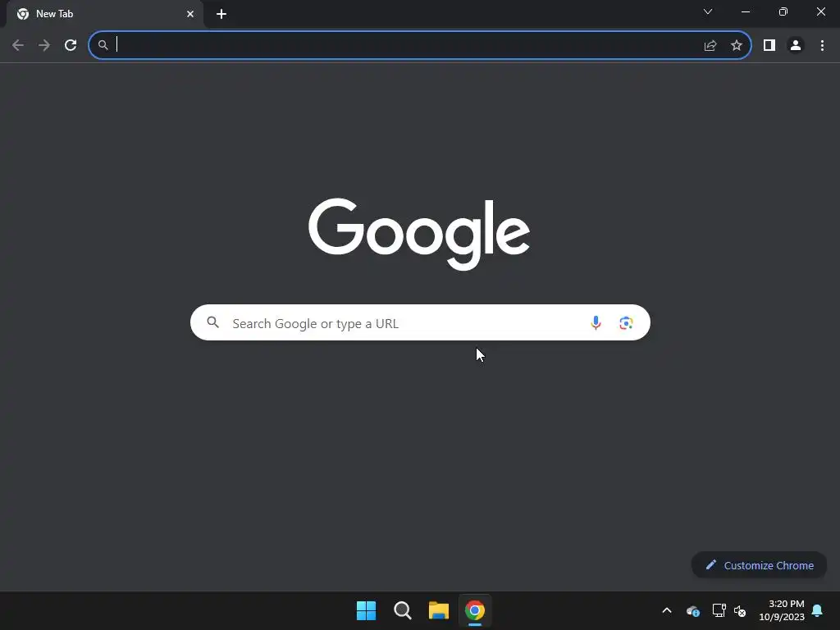
Task: Open File Explorer from the taskbar
Action: tap(439, 610)
